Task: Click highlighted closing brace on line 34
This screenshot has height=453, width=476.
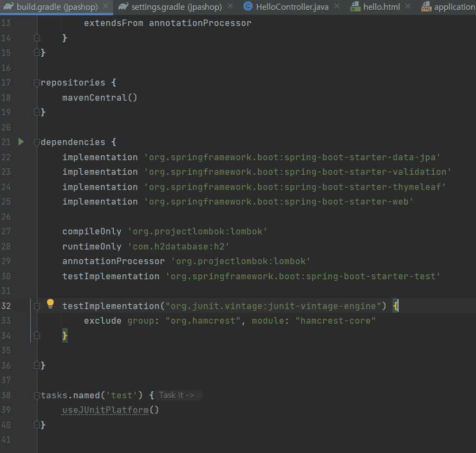Action: pyautogui.click(x=65, y=336)
